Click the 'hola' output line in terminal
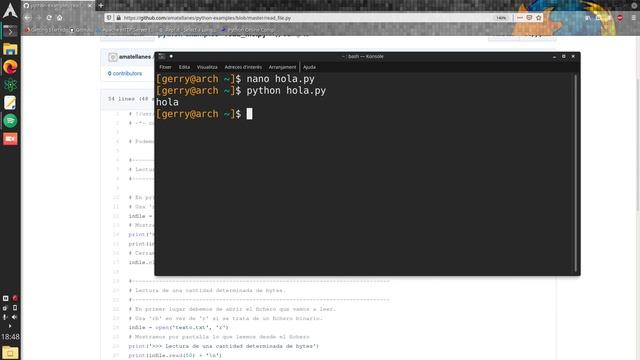The width and height of the screenshot is (640, 360). tap(167, 102)
